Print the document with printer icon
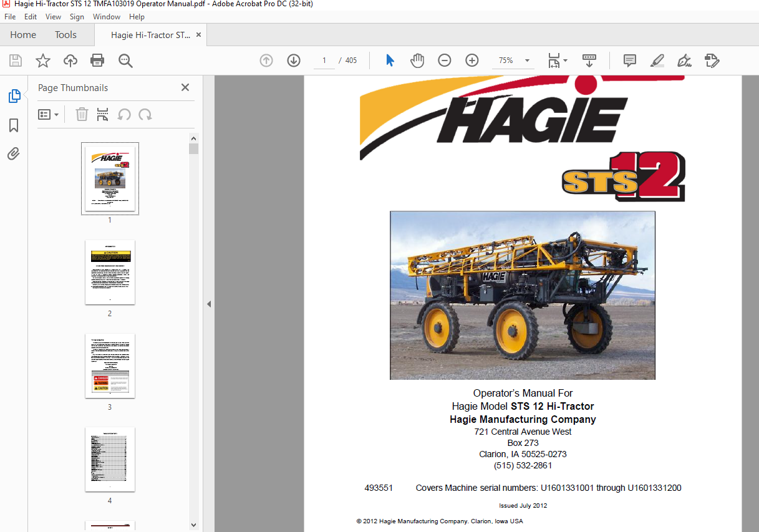This screenshot has height=532, width=759. coord(97,60)
